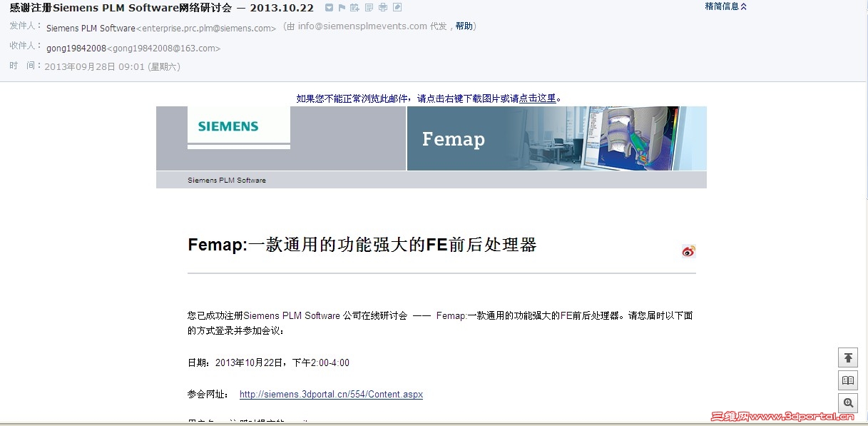The width and height of the screenshot is (868, 426).
Task: Edit this message with the pen icon
Action: pyautogui.click(x=397, y=8)
